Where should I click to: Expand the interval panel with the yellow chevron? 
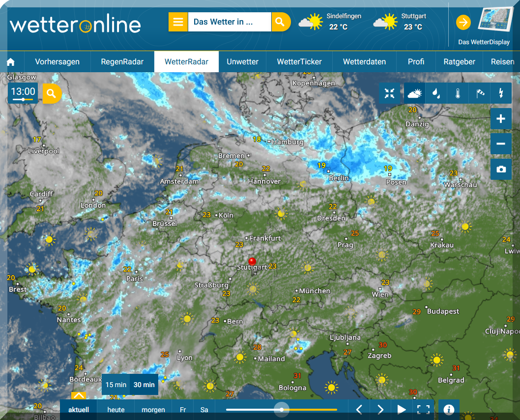[x=79, y=395]
